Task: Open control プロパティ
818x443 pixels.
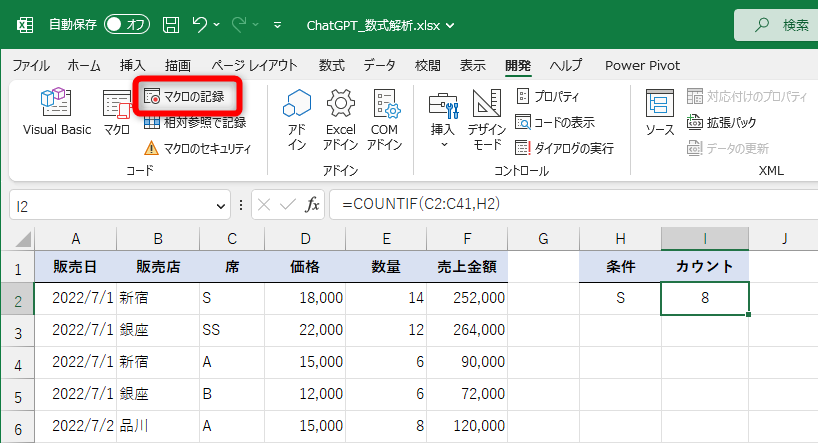Action: [x=548, y=97]
